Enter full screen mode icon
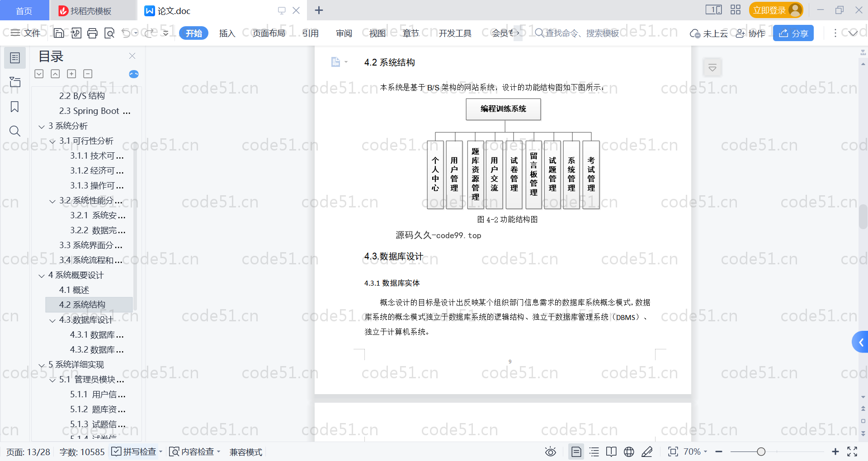This screenshot has width=868, height=461. (852, 452)
